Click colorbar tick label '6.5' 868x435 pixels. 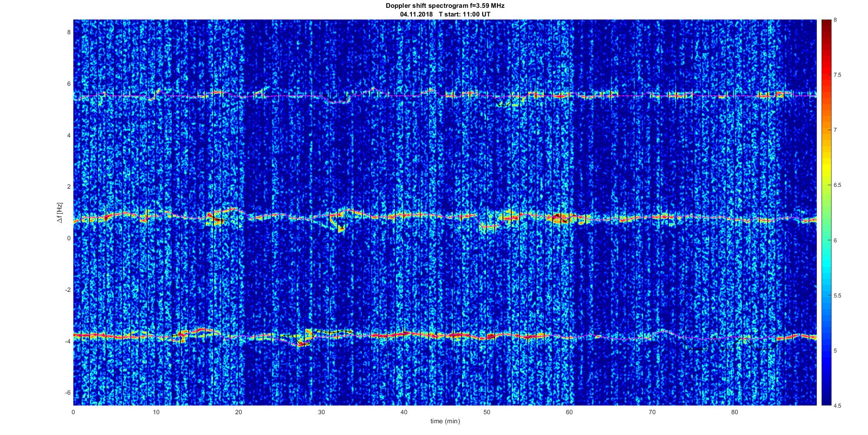(x=838, y=185)
